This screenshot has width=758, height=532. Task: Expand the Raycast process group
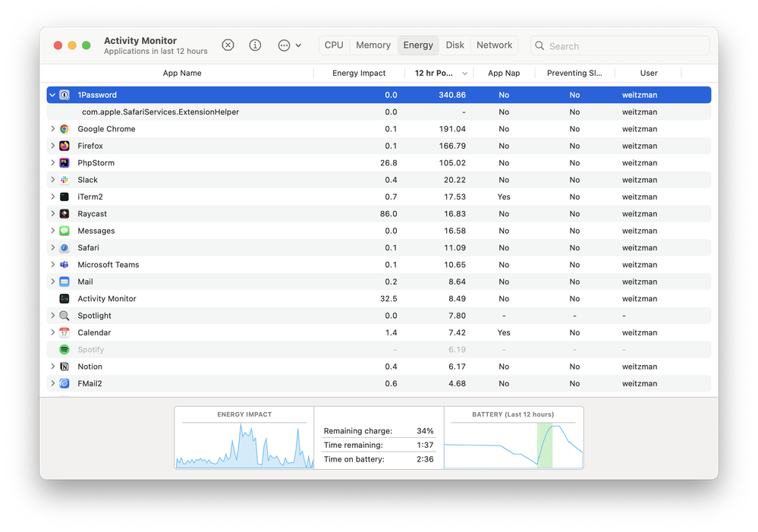(x=52, y=213)
